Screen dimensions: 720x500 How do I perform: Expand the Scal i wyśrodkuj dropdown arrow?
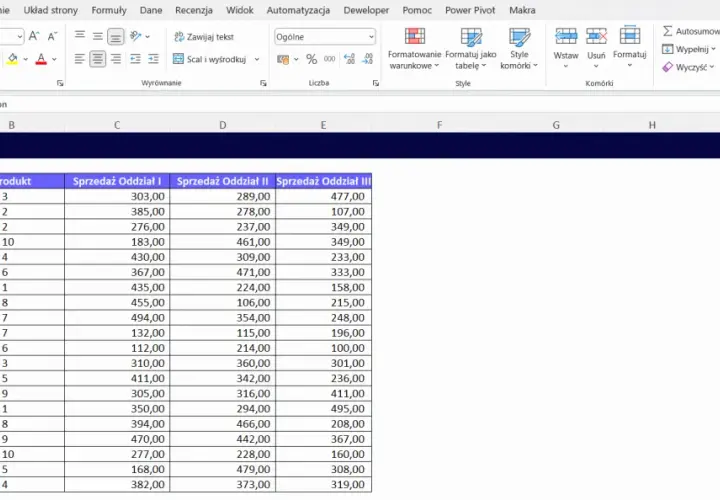(257, 59)
